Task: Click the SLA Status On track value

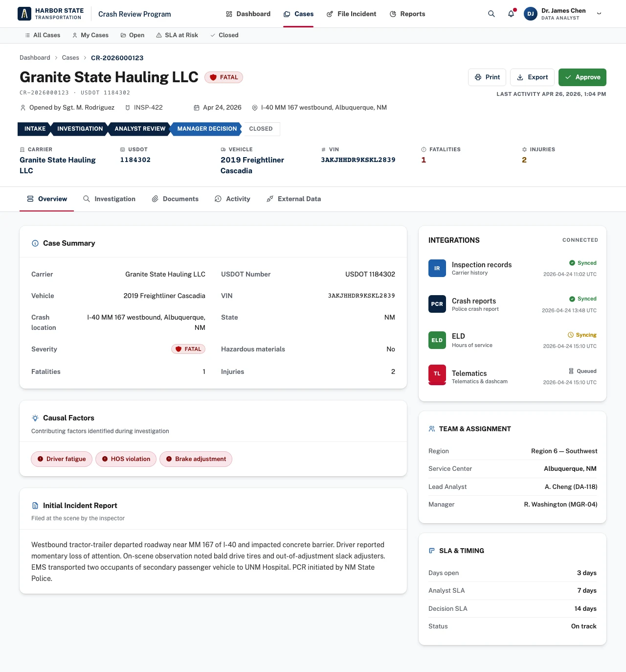Action: click(584, 626)
